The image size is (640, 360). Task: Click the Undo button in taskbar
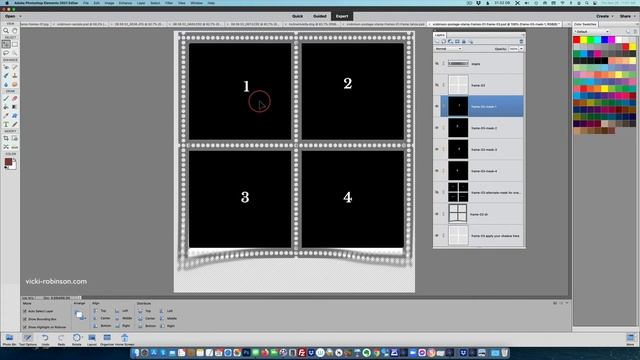(x=45, y=340)
